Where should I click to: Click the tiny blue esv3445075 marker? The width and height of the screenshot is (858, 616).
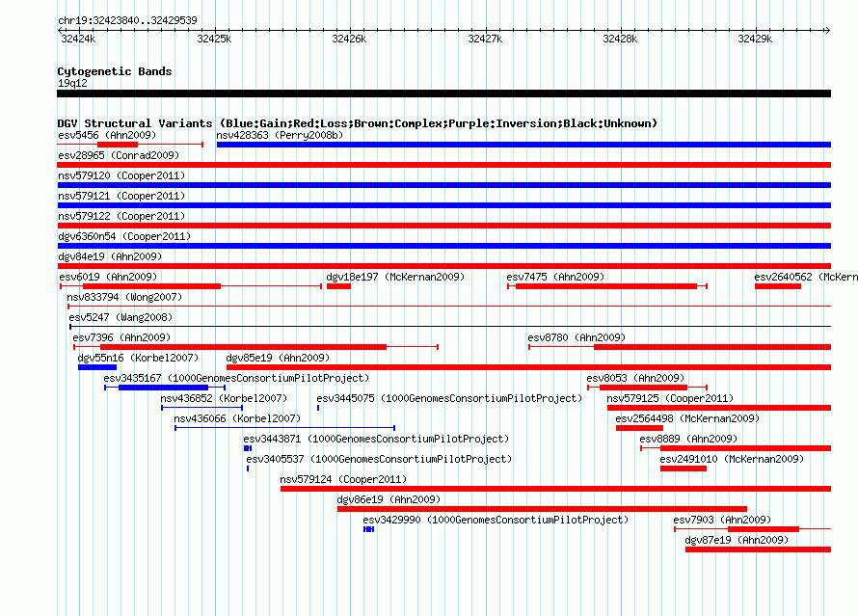tap(318, 408)
